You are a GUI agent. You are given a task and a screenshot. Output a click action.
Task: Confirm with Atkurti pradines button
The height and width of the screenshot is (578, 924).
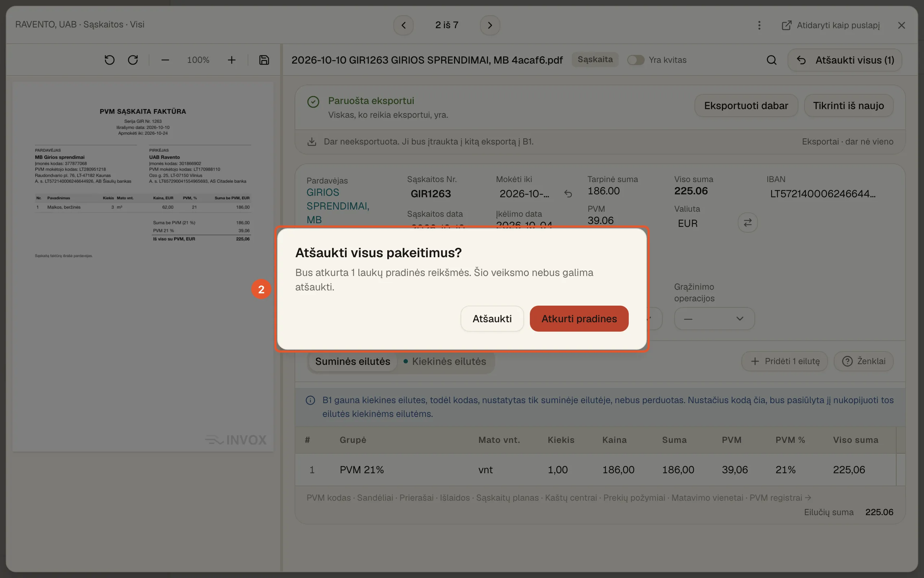point(579,318)
